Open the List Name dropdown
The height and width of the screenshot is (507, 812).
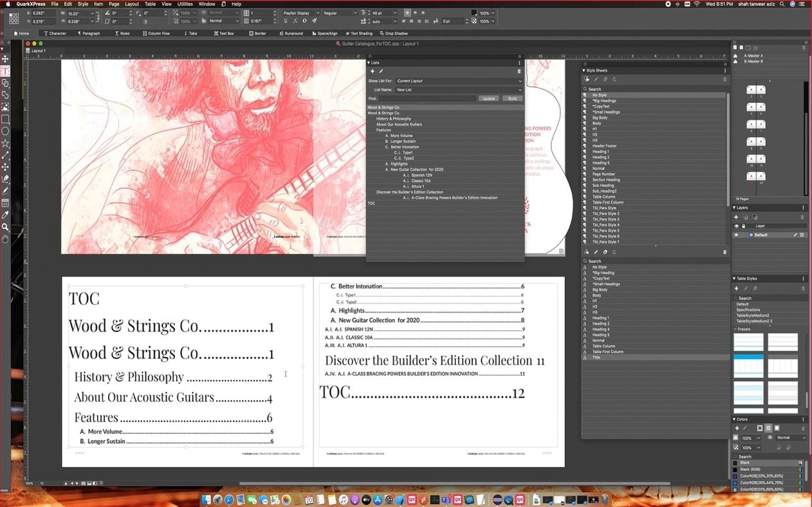(x=458, y=90)
